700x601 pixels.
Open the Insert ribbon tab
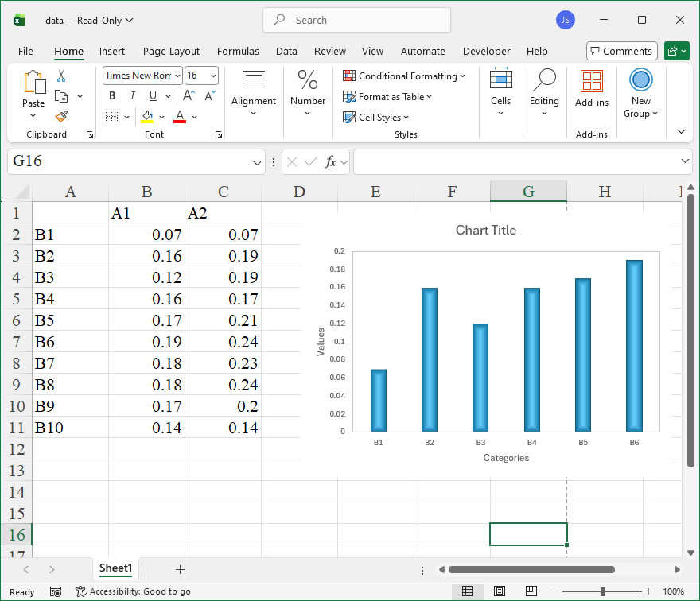[x=112, y=52]
